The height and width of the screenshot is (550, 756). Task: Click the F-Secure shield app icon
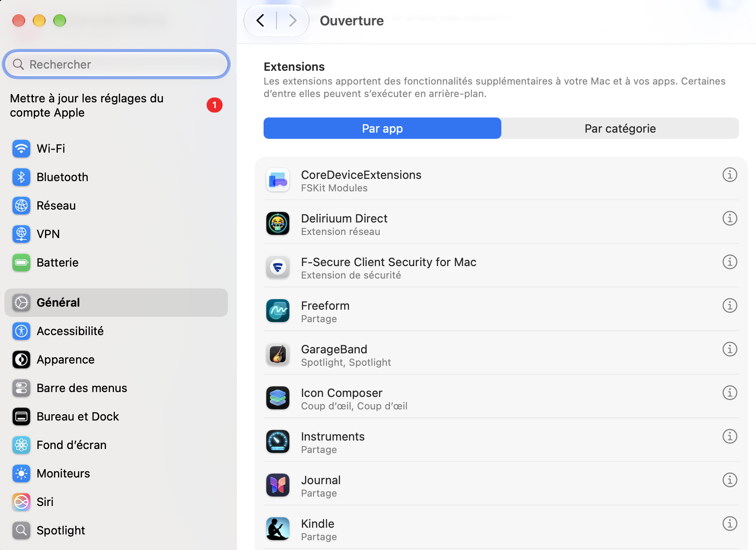point(278,267)
